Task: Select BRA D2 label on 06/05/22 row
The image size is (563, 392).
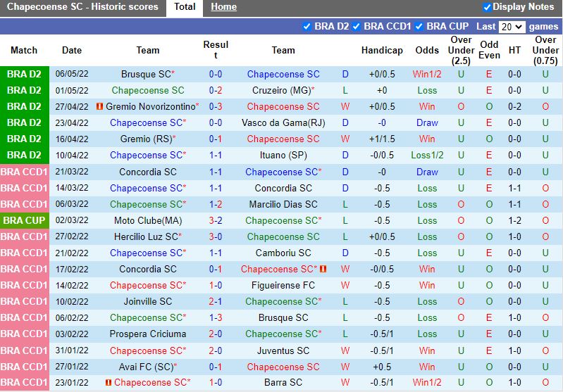Action: point(25,74)
